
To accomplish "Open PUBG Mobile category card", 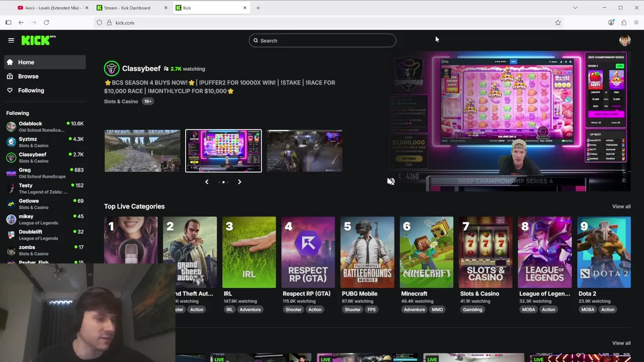I will (x=367, y=252).
